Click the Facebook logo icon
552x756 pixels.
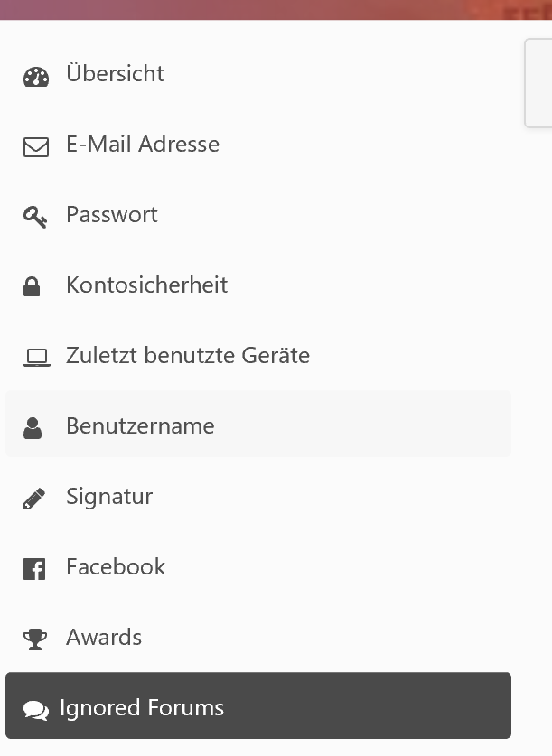point(34,569)
